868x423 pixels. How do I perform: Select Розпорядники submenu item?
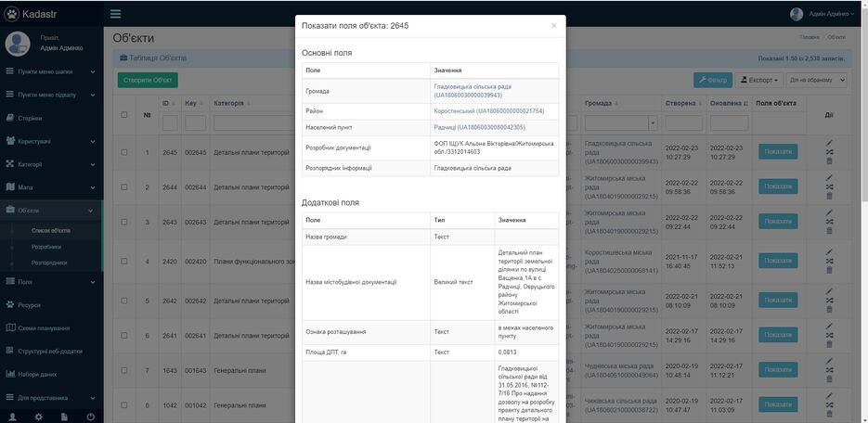(49, 263)
